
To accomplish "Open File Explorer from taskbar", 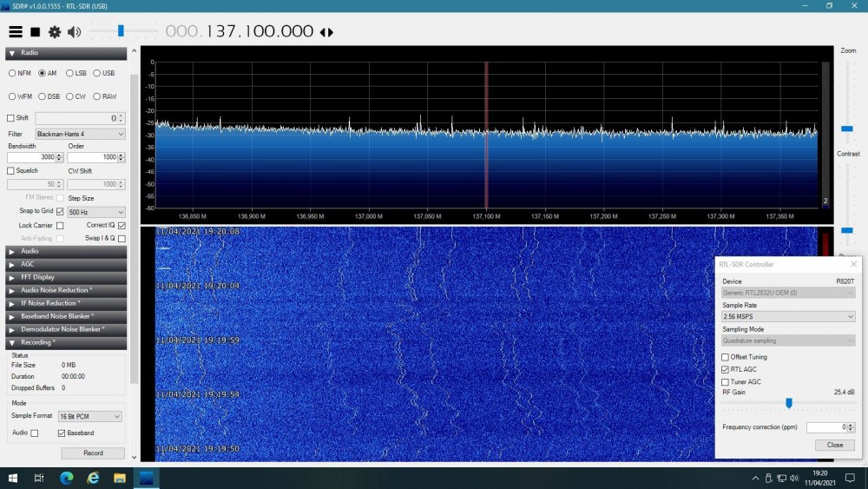I will tap(120, 478).
